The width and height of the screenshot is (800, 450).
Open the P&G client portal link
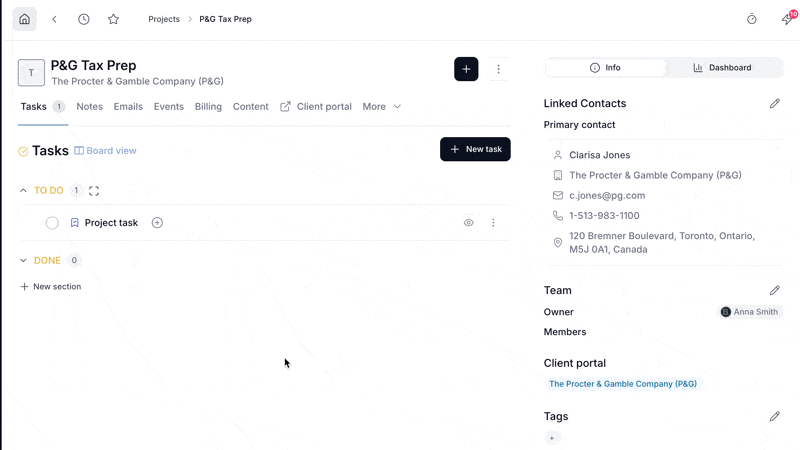click(623, 384)
